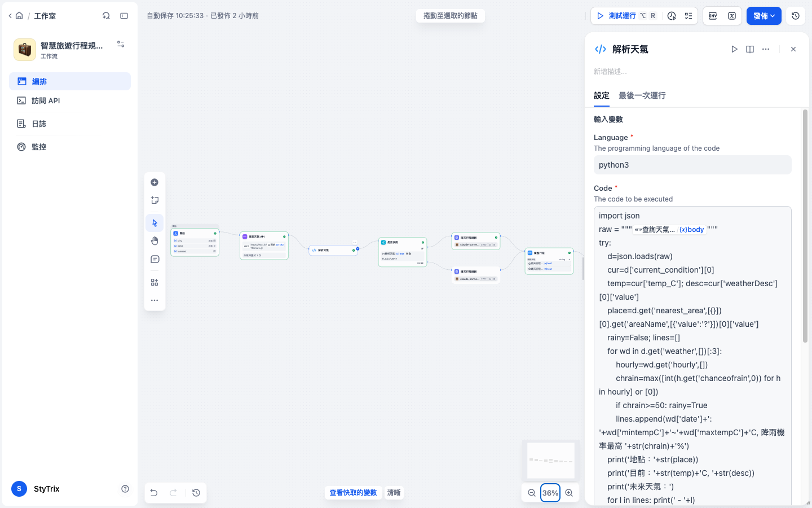
Task: Open run history clock-play icon
Action: click(x=671, y=16)
